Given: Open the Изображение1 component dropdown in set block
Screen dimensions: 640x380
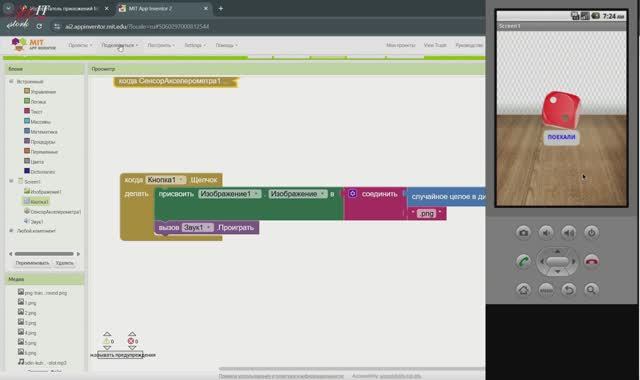Looking at the screenshot, I should (x=229, y=194).
